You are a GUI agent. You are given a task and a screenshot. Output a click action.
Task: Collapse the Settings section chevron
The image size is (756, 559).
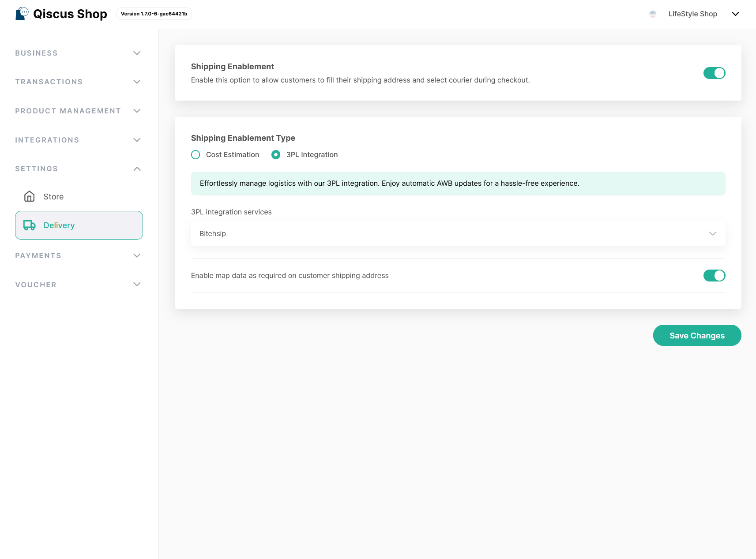tap(137, 169)
